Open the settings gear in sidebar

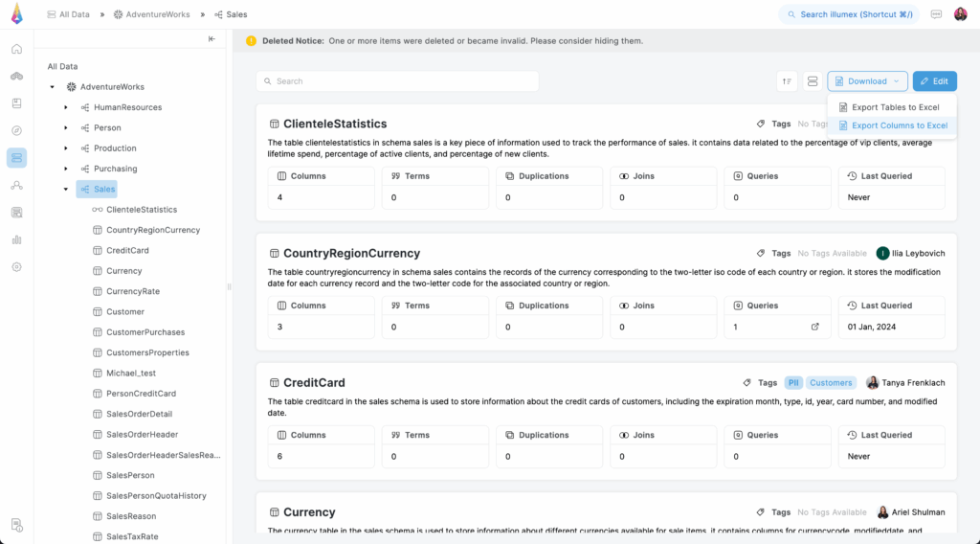click(16, 267)
